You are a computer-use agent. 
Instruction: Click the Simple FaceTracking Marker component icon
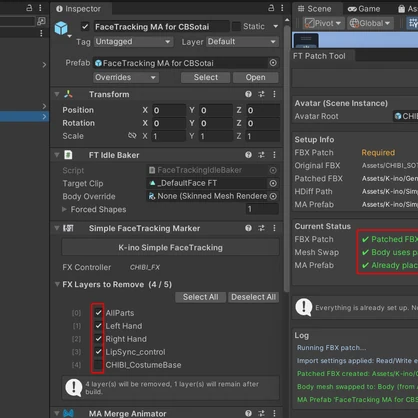tap(68, 228)
